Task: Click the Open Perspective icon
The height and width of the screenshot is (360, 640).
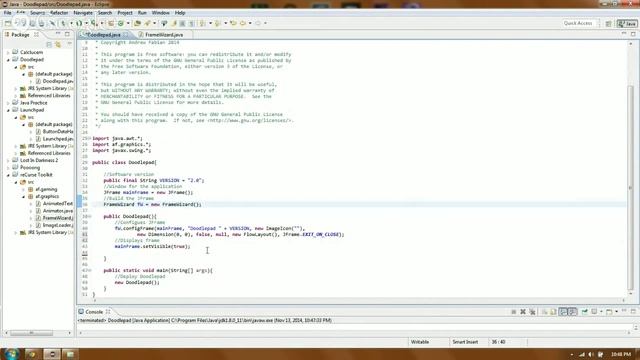Action: click(608, 24)
